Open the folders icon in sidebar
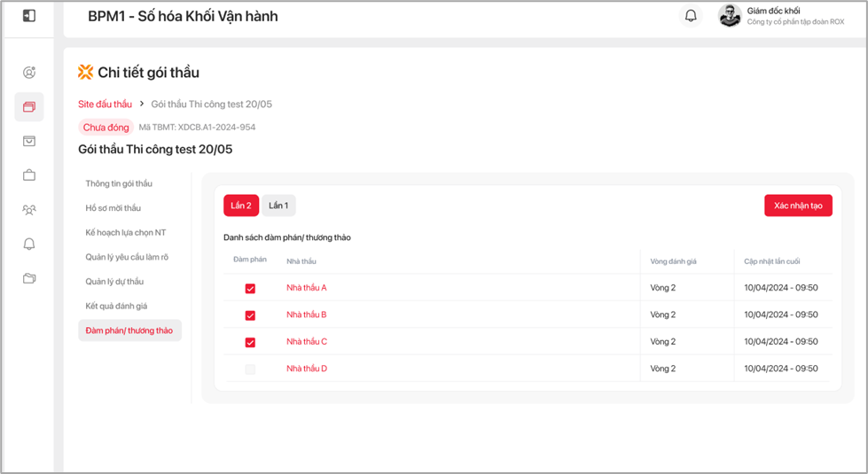 pos(29,278)
